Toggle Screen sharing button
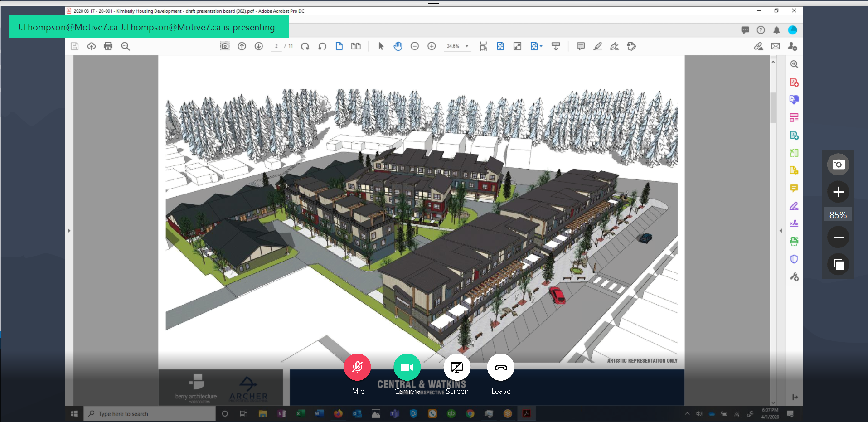 [457, 367]
